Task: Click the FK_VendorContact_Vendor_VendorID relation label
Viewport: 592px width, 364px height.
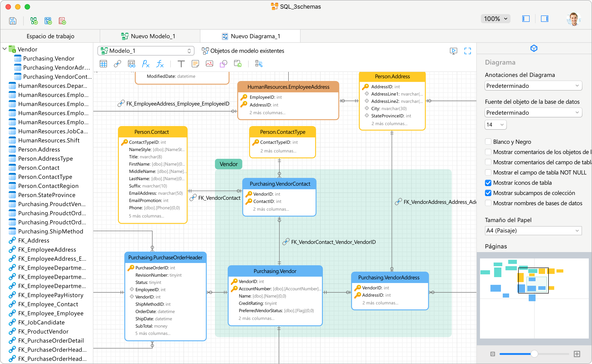Action: click(x=333, y=242)
